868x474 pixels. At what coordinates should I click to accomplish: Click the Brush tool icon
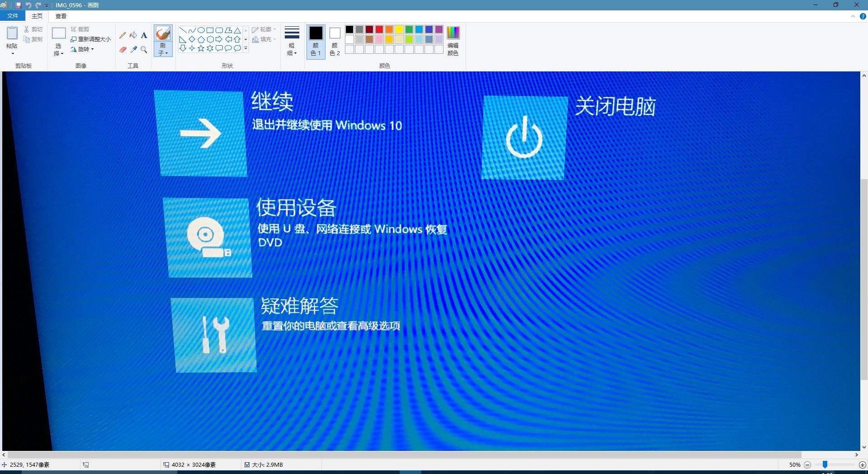tap(163, 33)
